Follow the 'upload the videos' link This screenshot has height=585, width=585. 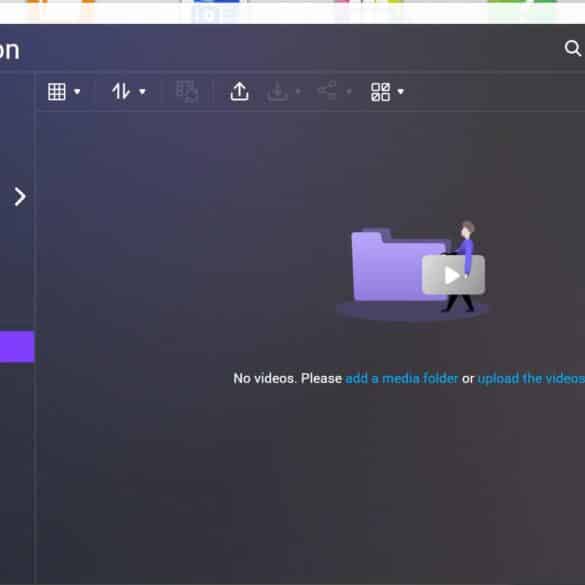[531, 378]
